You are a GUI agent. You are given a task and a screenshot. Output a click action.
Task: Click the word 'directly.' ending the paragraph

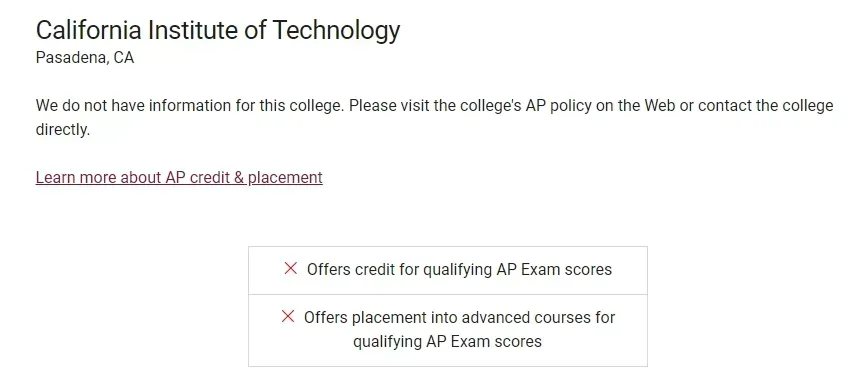pos(63,130)
